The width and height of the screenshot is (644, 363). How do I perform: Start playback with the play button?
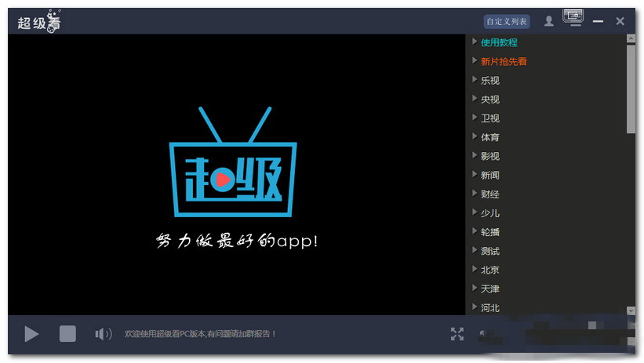(31, 334)
